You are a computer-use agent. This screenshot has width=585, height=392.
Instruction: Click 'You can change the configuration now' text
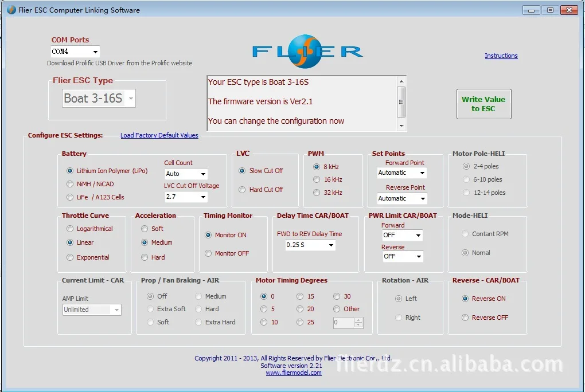(x=276, y=121)
